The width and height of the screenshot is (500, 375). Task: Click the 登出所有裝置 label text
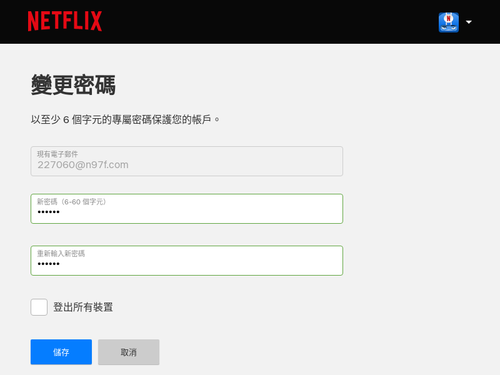pyautogui.click(x=83, y=307)
